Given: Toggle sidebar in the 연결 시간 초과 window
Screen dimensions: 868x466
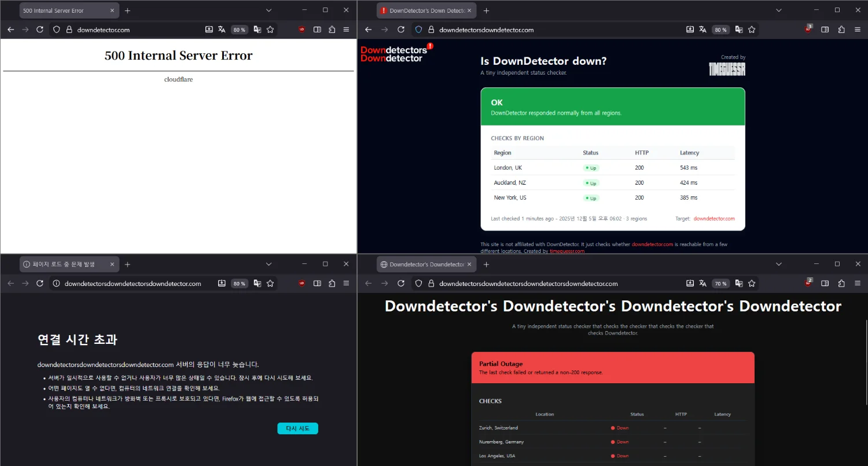Looking at the screenshot, I should point(317,284).
